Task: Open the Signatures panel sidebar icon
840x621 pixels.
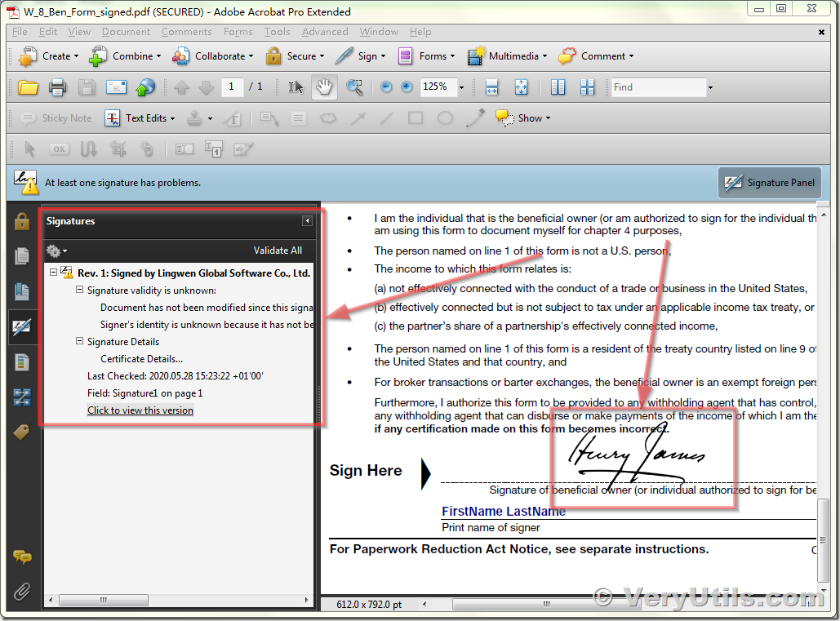Action: pyautogui.click(x=21, y=326)
